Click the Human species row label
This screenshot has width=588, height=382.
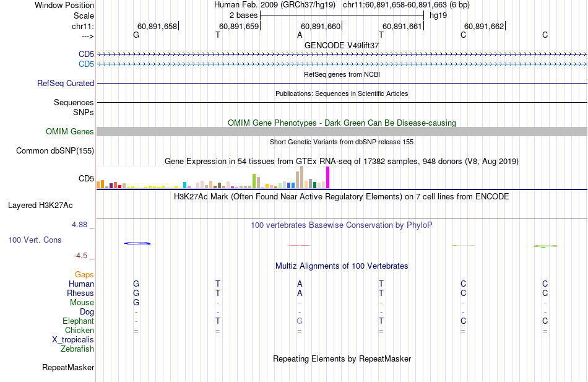(x=81, y=284)
